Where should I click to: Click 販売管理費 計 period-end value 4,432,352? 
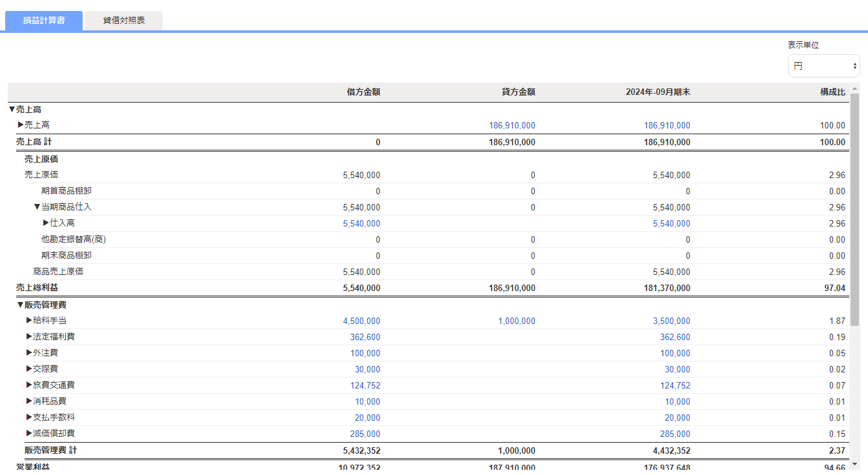click(x=672, y=450)
